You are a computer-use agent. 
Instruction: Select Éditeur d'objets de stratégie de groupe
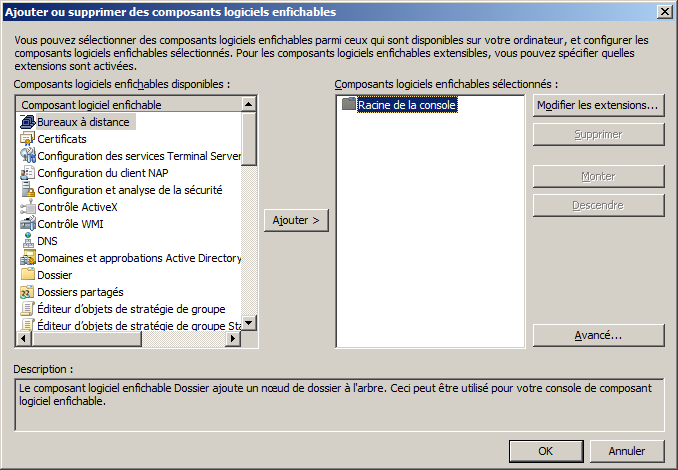tap(131, 309)
